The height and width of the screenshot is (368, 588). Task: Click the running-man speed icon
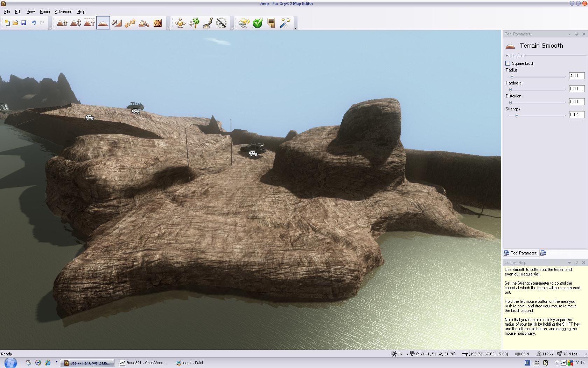pyautogui.click(x=394, y=354)
